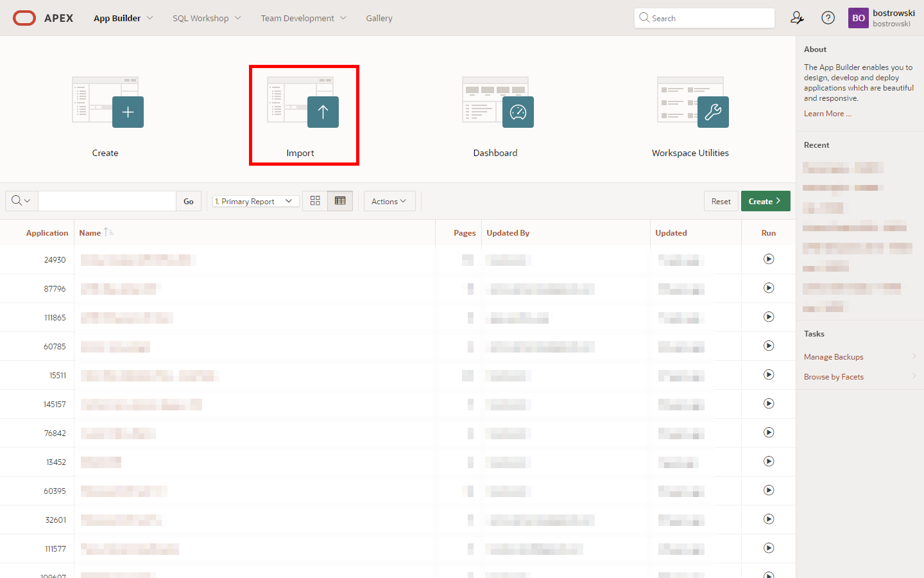Open the Administration user-wrench icon

(x=797, y=18)
